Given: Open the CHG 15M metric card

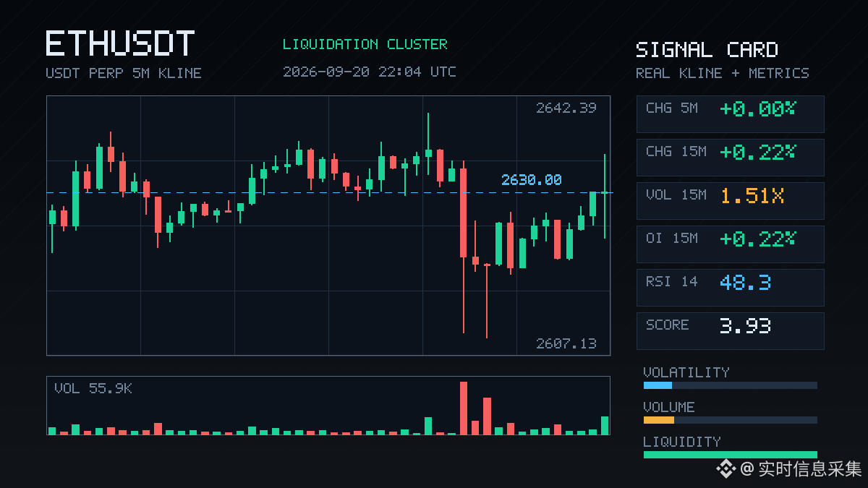Looking at the screenshot, I should pos(730,158).
